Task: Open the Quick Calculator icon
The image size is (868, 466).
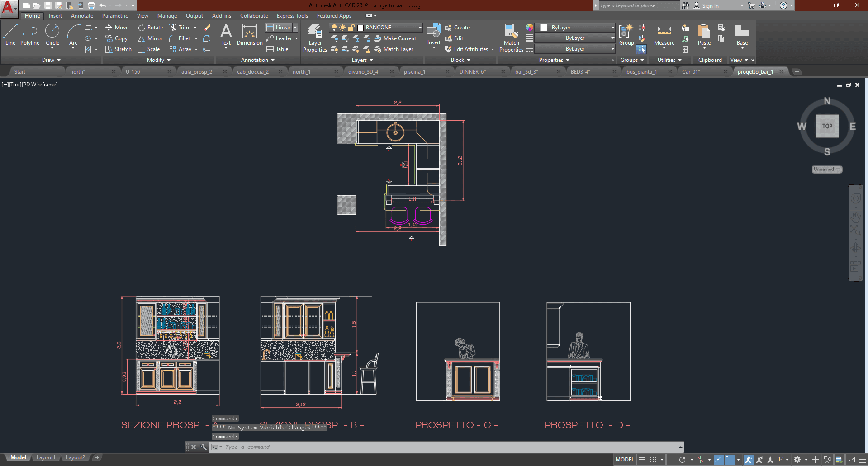Action: [x=685, y=49]
